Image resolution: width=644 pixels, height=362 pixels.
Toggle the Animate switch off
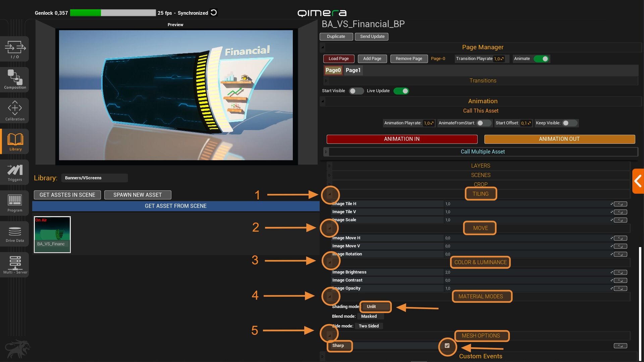[541, 59]
